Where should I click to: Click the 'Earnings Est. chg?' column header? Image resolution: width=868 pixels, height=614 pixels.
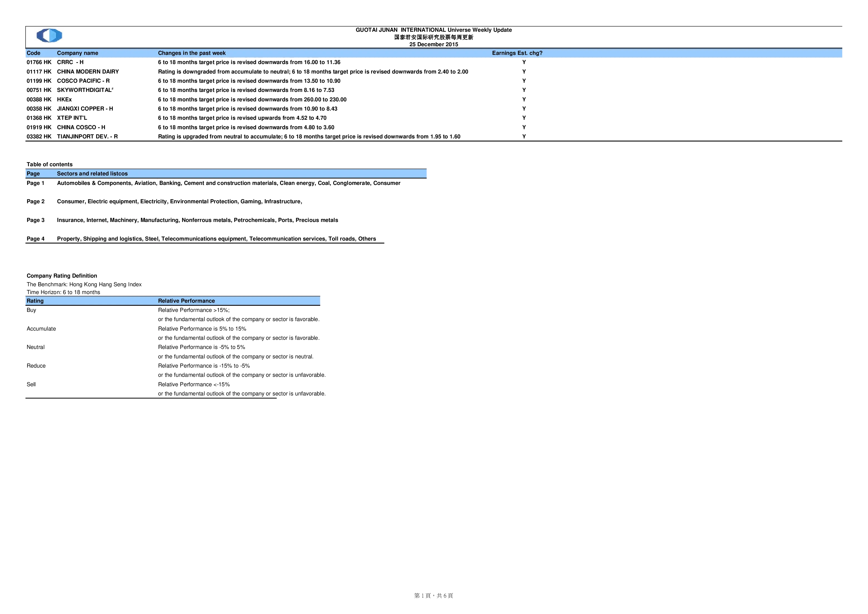tap(517, 53)
